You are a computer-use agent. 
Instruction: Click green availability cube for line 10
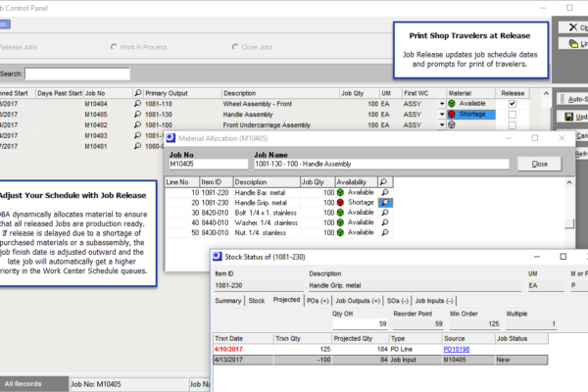click(340, 192)
